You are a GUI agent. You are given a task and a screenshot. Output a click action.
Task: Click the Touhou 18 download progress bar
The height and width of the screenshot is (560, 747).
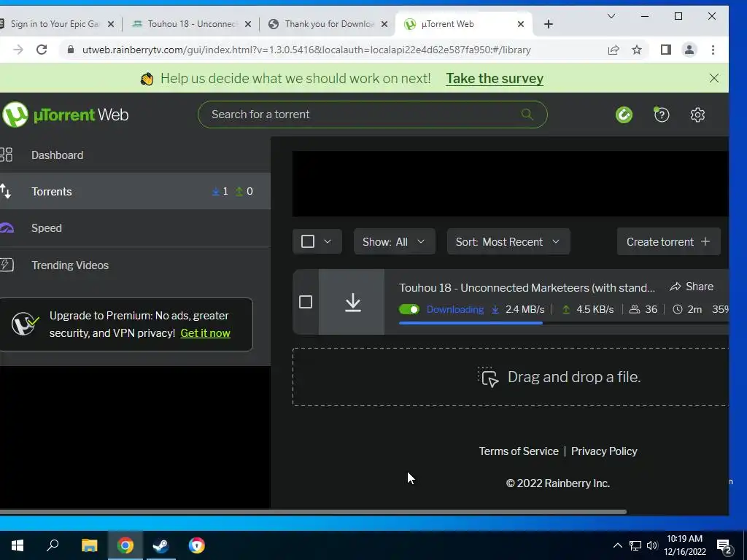(x=564, y=323)
